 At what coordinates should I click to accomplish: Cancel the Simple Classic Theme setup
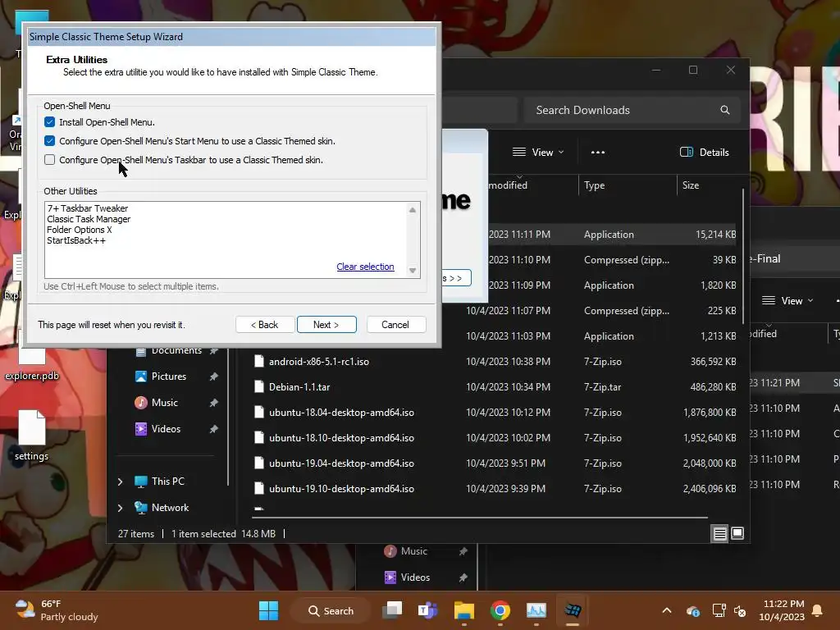pyautogui.click(x=395, y=325)
